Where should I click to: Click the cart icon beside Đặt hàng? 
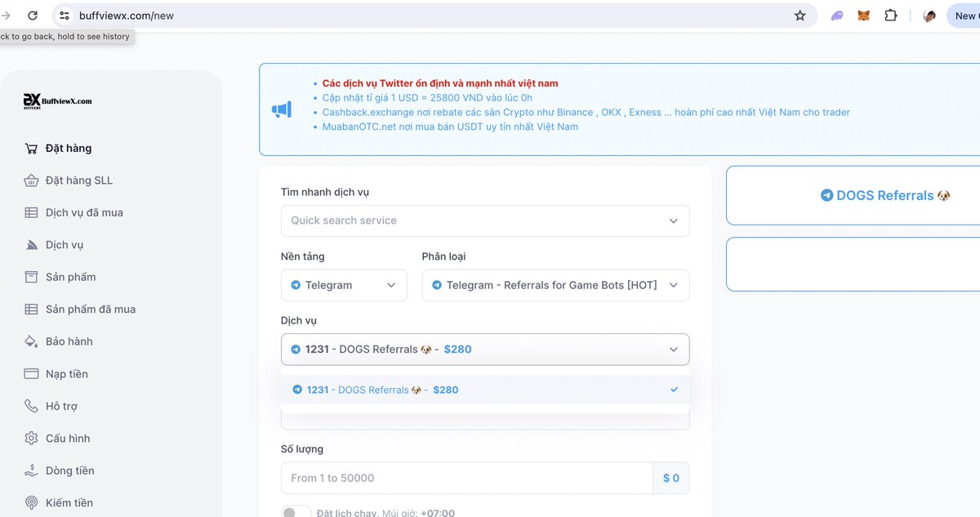(31, 149)
